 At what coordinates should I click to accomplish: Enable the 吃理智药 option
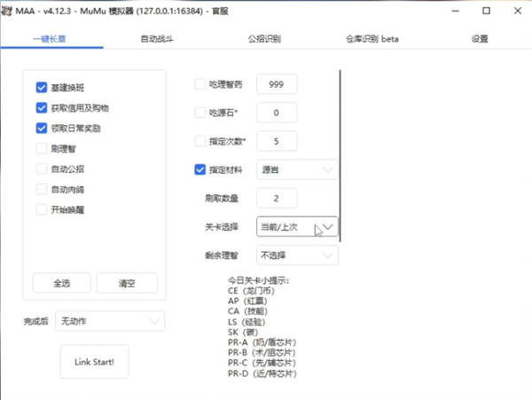(199, 85)
